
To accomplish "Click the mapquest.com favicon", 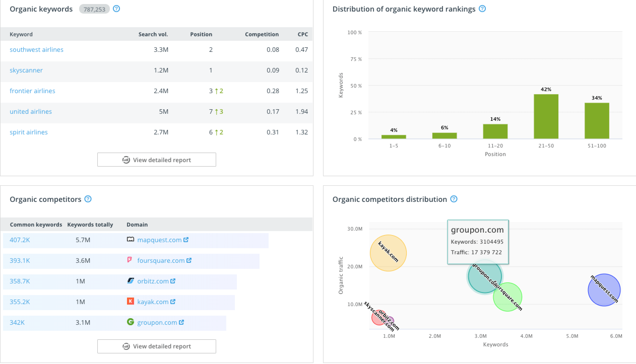I will (x=130, y=239).
